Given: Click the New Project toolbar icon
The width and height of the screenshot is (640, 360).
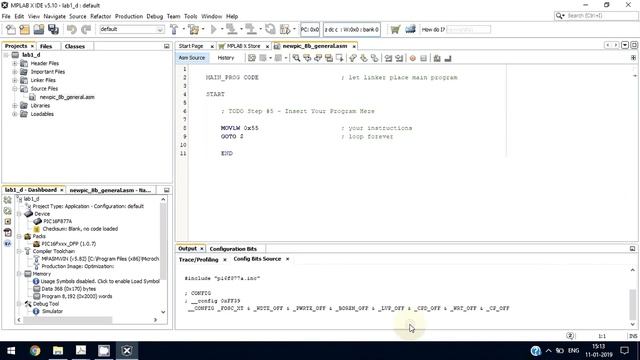Looking at the screenshot, I should pos(24,29).
